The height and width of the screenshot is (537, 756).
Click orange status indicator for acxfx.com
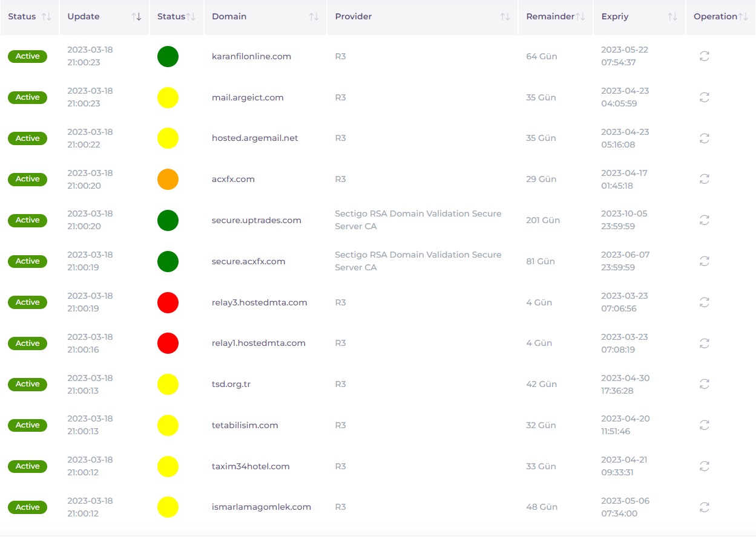[x=168, y=179]
